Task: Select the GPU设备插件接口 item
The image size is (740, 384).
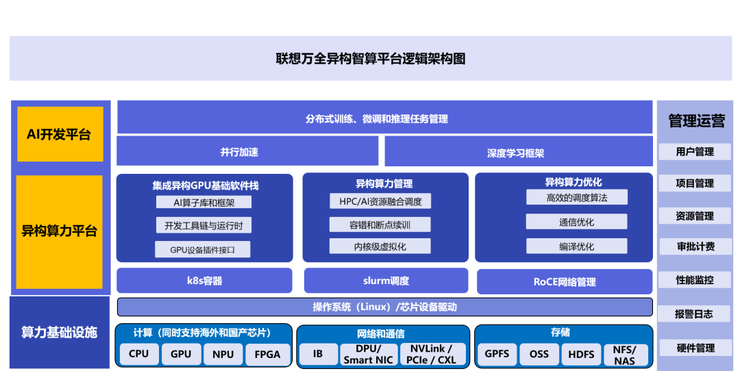Action: pos(202,250)
